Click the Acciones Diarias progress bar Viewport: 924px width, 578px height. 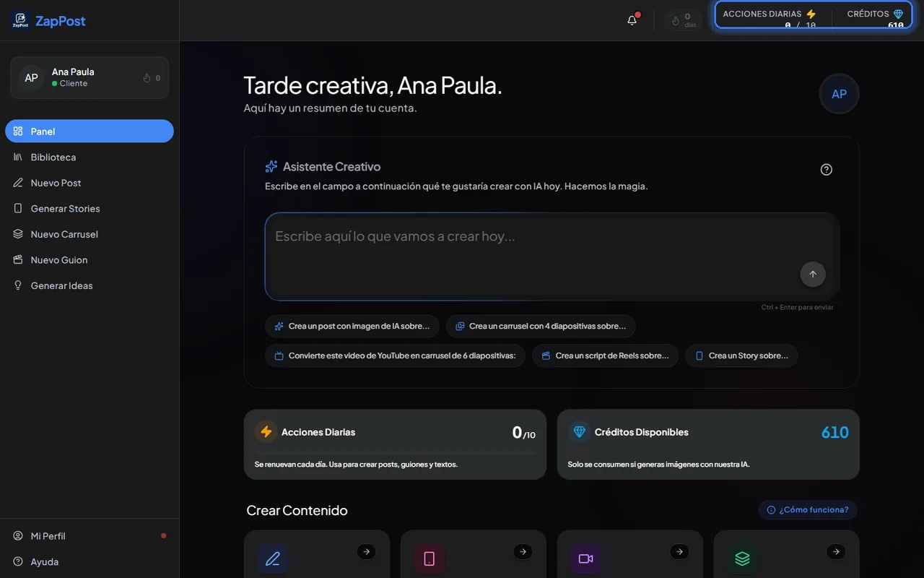[395, 452]
